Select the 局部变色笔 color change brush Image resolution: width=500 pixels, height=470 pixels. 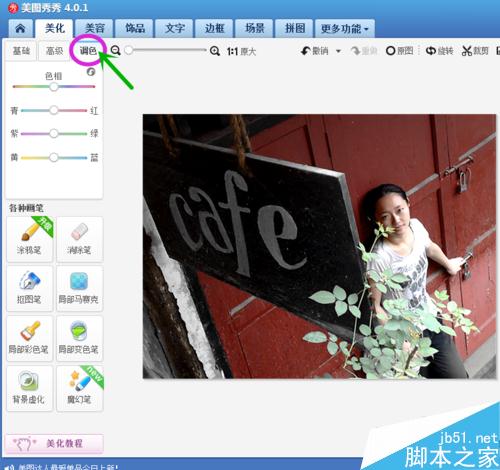(80, 338)
